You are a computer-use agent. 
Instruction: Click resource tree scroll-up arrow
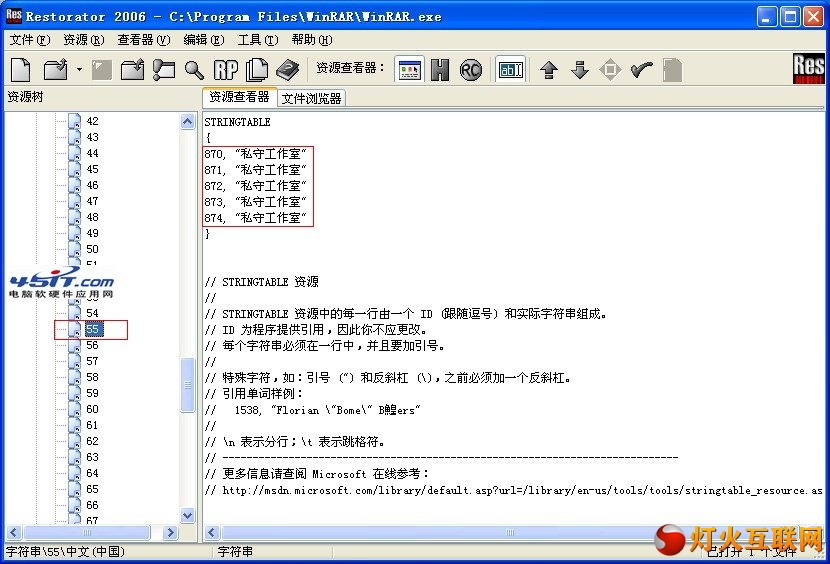coord(187,122)
